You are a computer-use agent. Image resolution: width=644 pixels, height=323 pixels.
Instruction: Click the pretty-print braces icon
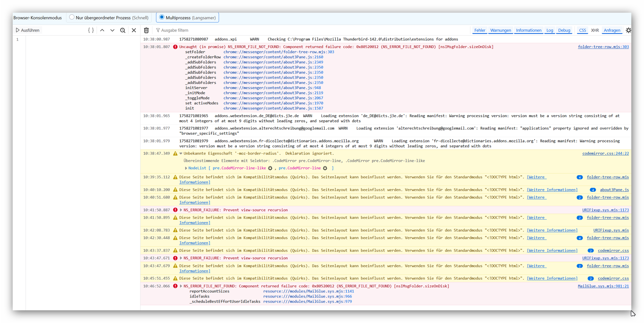coord(91,30)
